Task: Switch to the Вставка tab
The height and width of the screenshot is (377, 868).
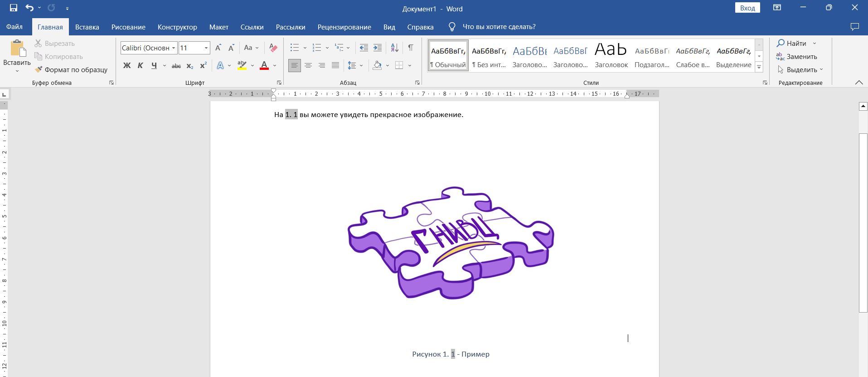Action: [87, 27]
